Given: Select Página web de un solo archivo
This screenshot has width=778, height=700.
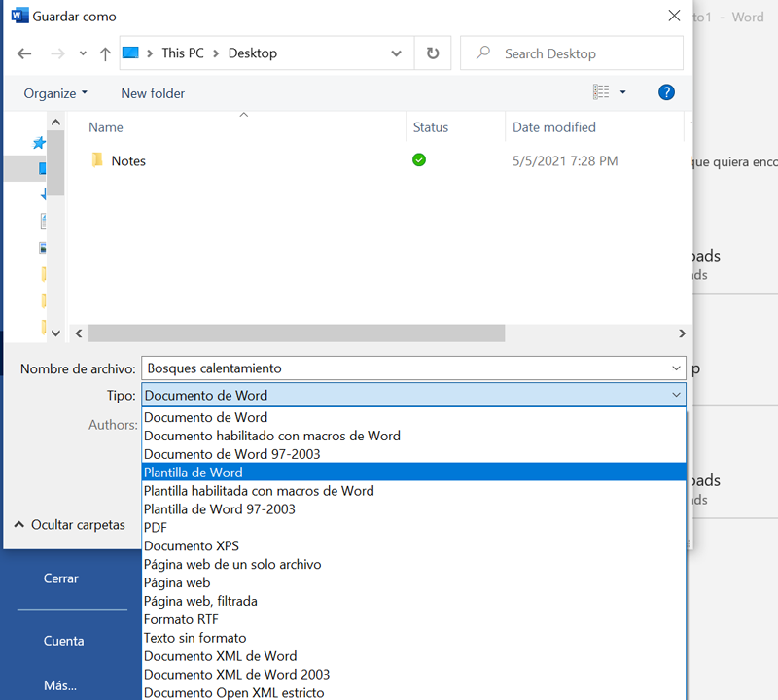Looking at the screenshot, I should (414, 564).
